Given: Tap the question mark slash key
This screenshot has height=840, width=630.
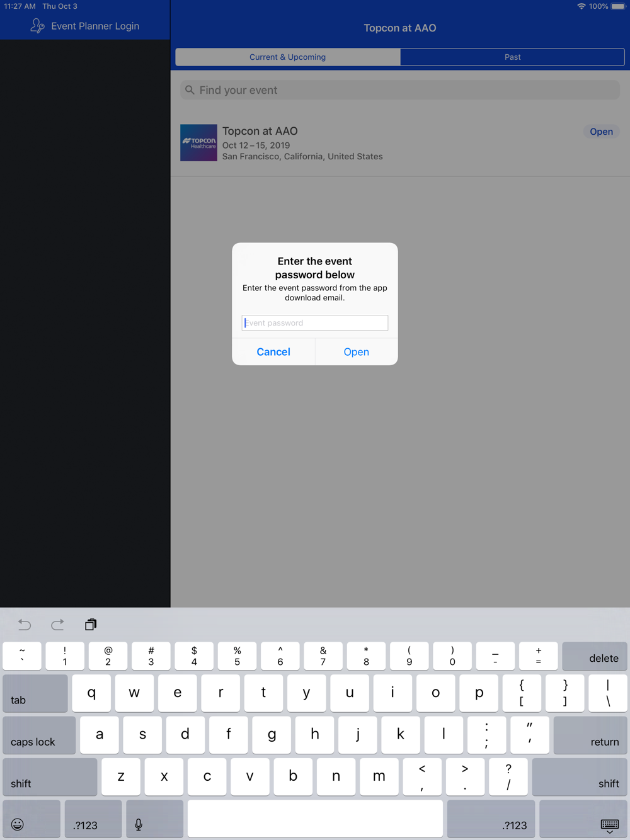Looking at the screenshot, I should [x=508, y=777].
